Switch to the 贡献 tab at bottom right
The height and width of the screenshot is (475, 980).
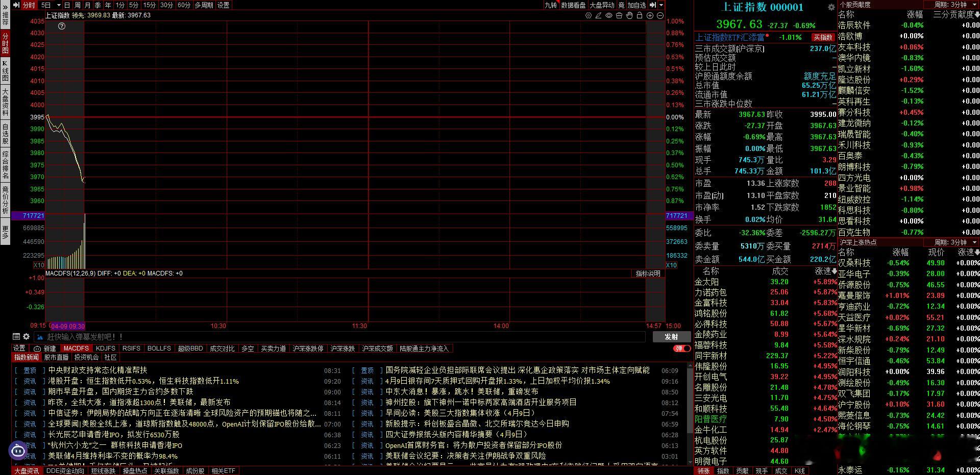point(742,471)
